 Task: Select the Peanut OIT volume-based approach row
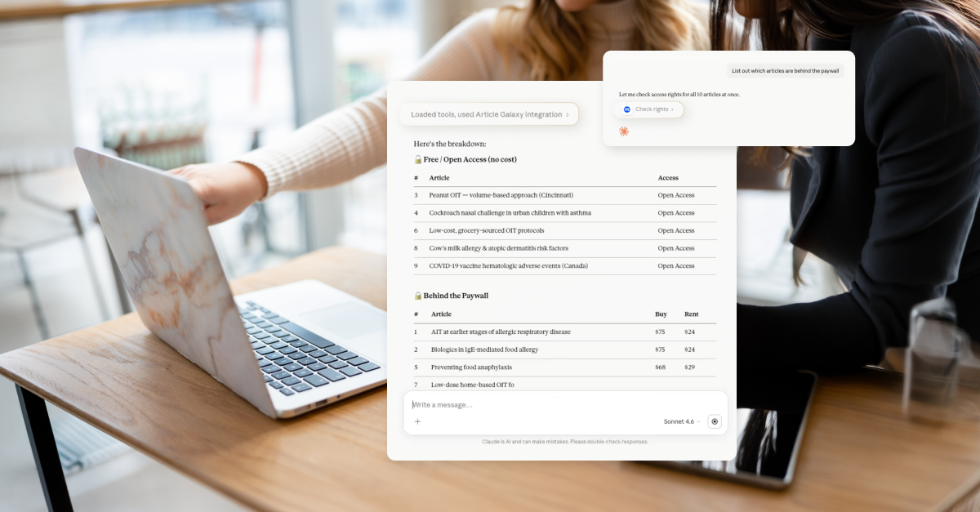tap(565, 195)
